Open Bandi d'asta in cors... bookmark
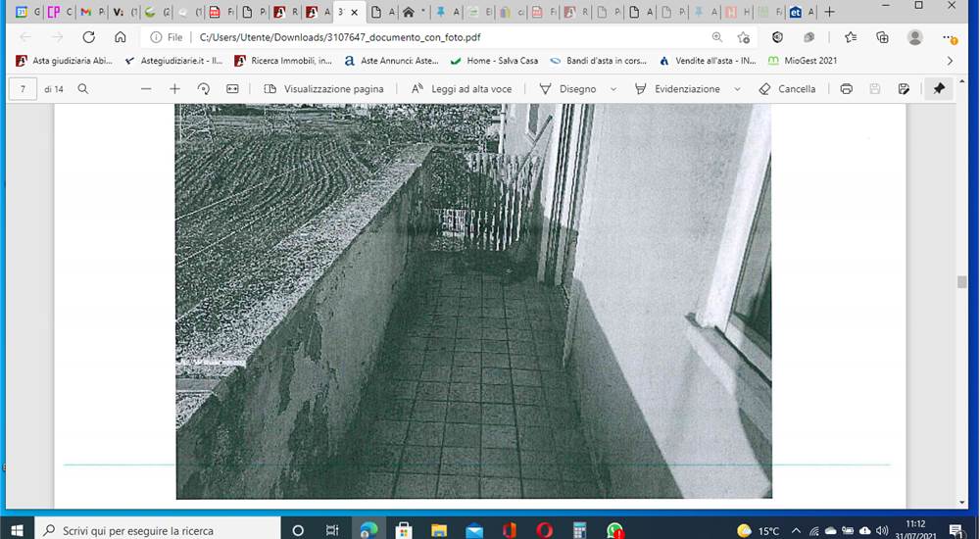This screenshot has width=980, height=539. (598, 61)
